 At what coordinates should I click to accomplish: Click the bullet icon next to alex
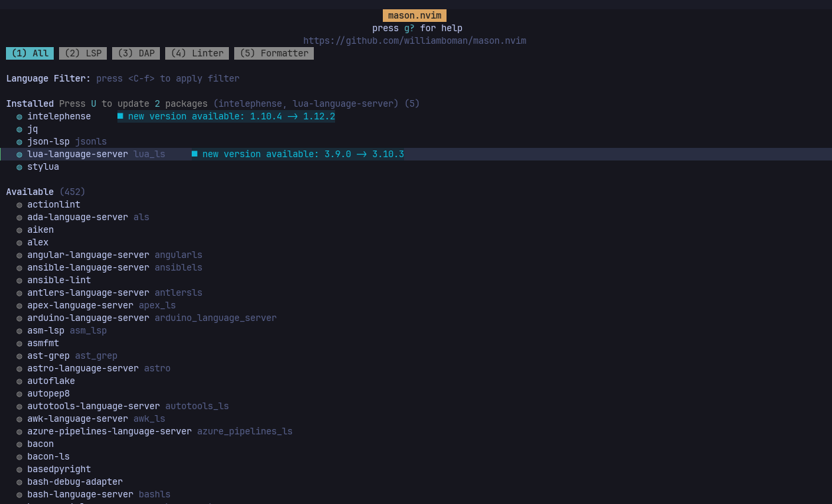tap(19, 243)
